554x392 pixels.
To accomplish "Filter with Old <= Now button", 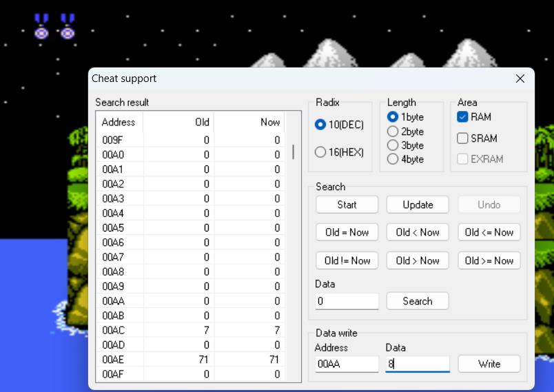I will (x=489, y=232).
